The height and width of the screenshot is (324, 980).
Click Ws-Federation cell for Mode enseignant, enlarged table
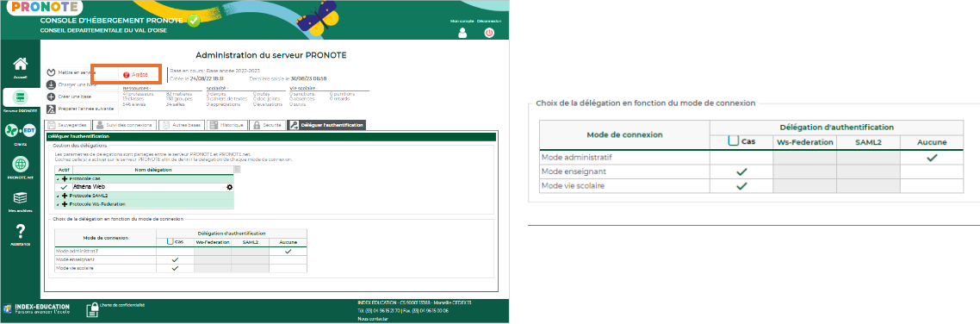pos(805,171)
